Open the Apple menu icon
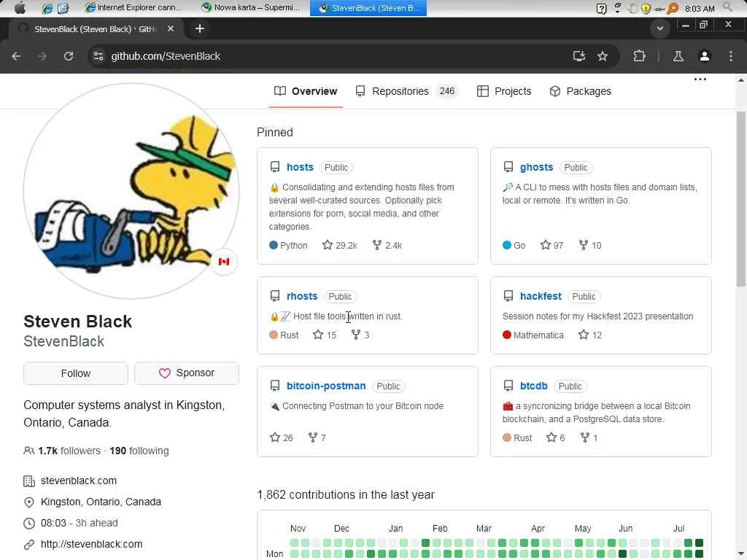 pos(20,7)
